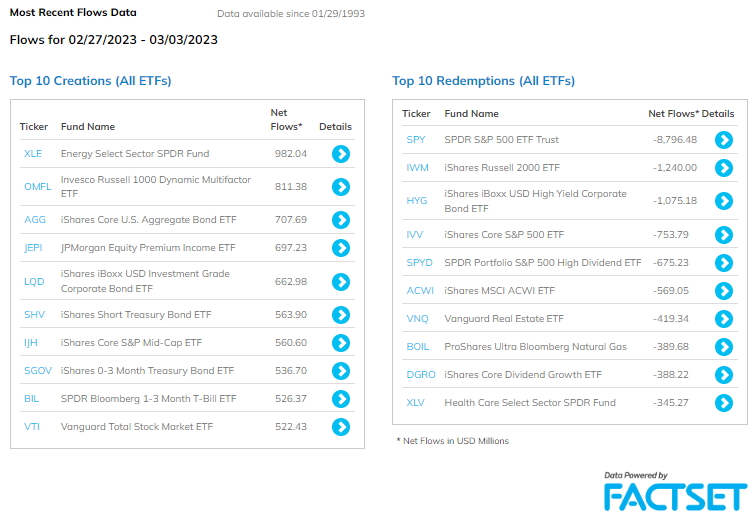Select Health Care Select Sector SPDR Fund
Viewport: 753px width, 531px height.
tap(530, 403)
